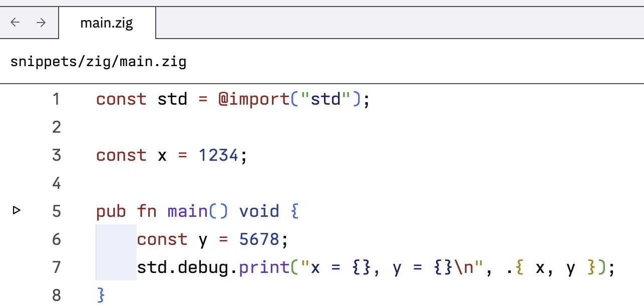Image resolution: width=644 pixels, height=308 pixels.
Task: Click line number 4 in the gutter
Action: pyautogui.click(x=56, y=183)
